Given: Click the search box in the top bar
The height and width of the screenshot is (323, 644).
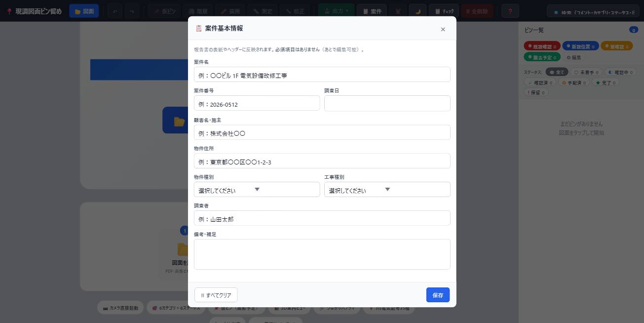Looking at the screenshot, I should point(593,12).
